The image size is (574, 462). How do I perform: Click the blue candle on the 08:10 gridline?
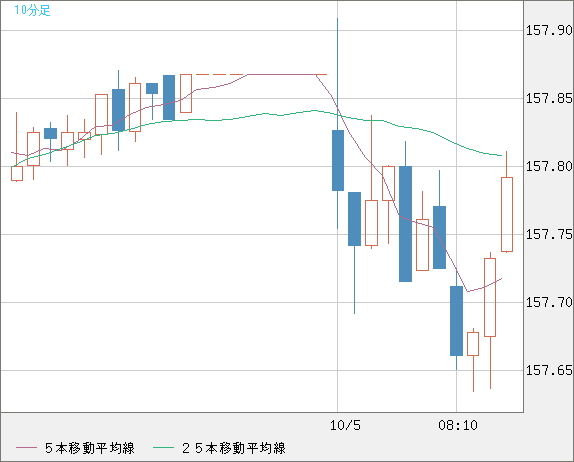(456, 321)
